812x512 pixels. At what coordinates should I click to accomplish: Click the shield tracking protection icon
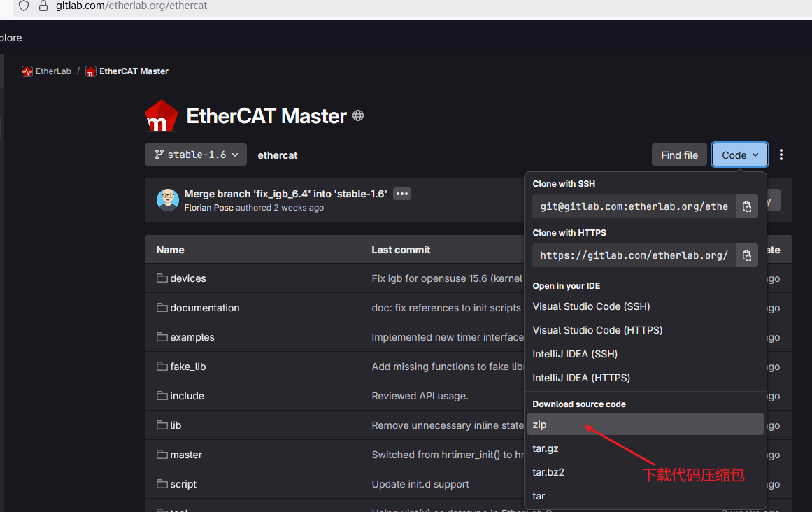click(24, 6)
